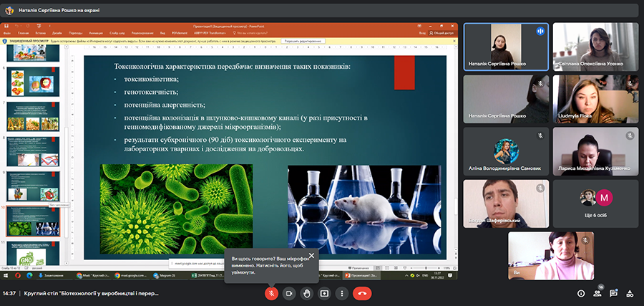Image resolution: width=644 pixels, height=306 pixels.
Task: Select slide 9 thumbnail
Action: tap(32, 186)
